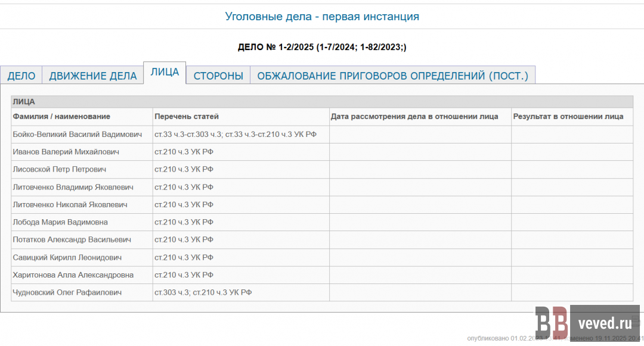Screen dimensions: 644x346
Task: Click the name Иванов Валерий Михайлович
Action: (x=66, y=152)
